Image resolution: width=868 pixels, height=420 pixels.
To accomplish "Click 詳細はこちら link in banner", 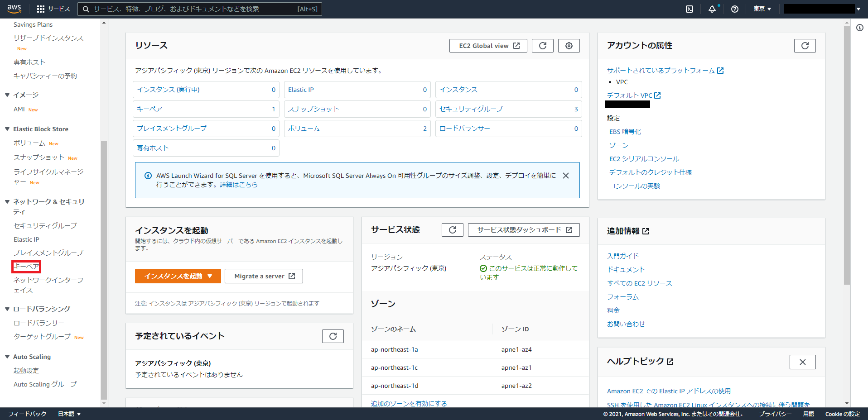I will [239, 185].
